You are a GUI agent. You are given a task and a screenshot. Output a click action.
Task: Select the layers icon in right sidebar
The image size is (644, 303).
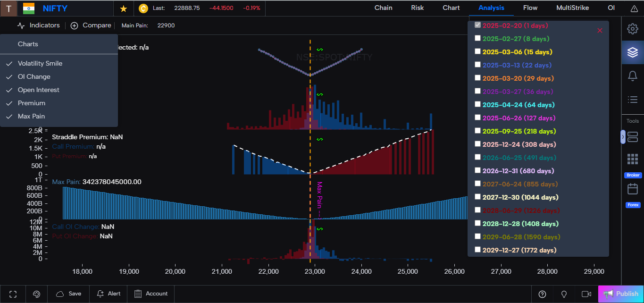click(x=632, y=52)
